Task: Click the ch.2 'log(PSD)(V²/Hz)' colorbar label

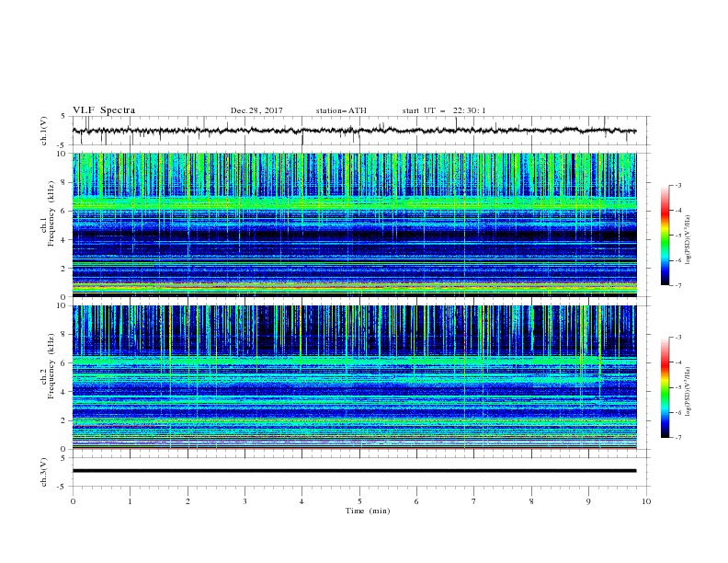Action: pyautogui.click(x=688, y=392)
